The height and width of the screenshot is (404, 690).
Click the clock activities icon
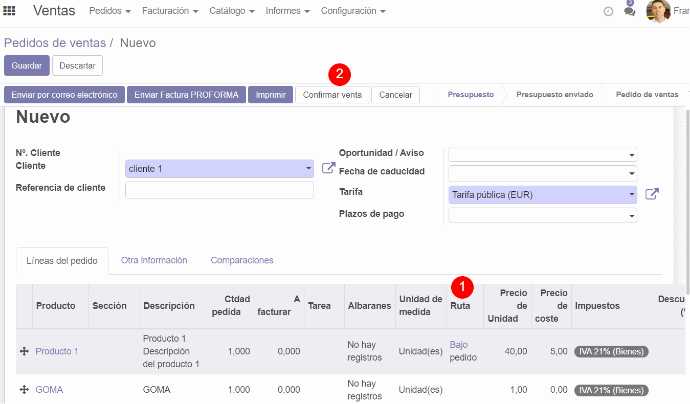[x=609, y=11]
